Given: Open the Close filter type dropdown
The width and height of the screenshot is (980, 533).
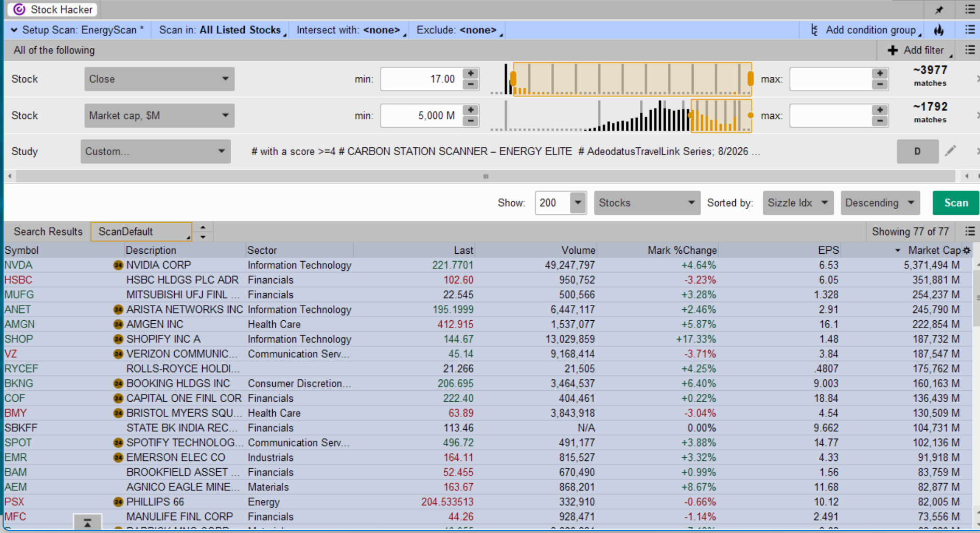Looking at the screenshot, I should 159,79.
